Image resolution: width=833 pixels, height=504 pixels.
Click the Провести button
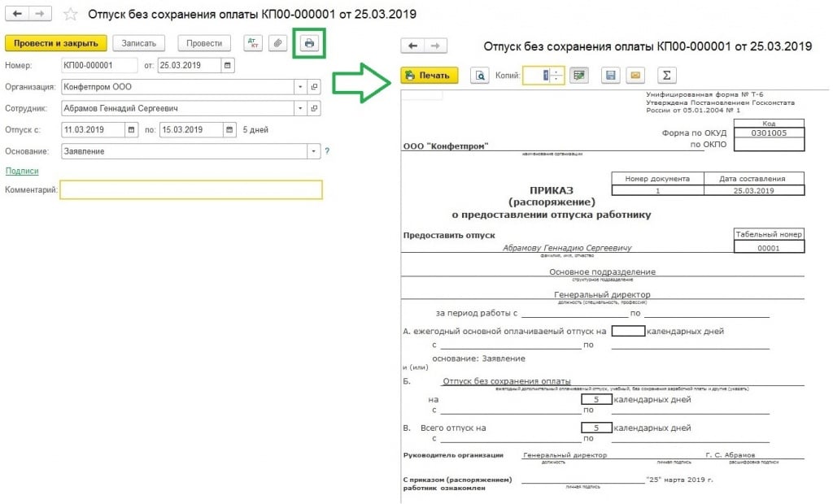coord(204,44)
